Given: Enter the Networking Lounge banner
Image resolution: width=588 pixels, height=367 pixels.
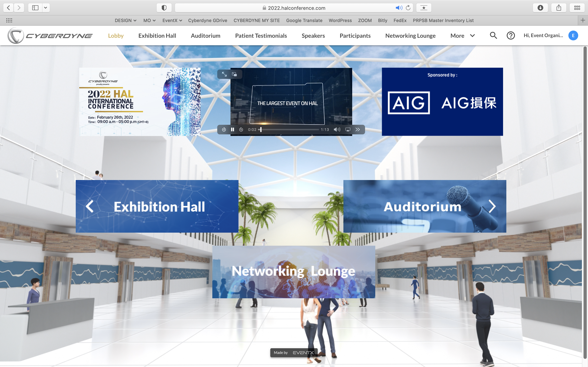Looking at the screenshot, I should pos(294,272).
